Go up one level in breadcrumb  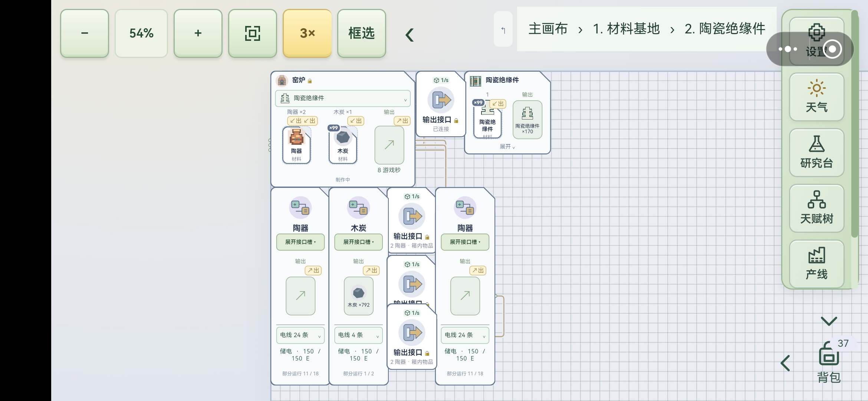coord(503,29)
